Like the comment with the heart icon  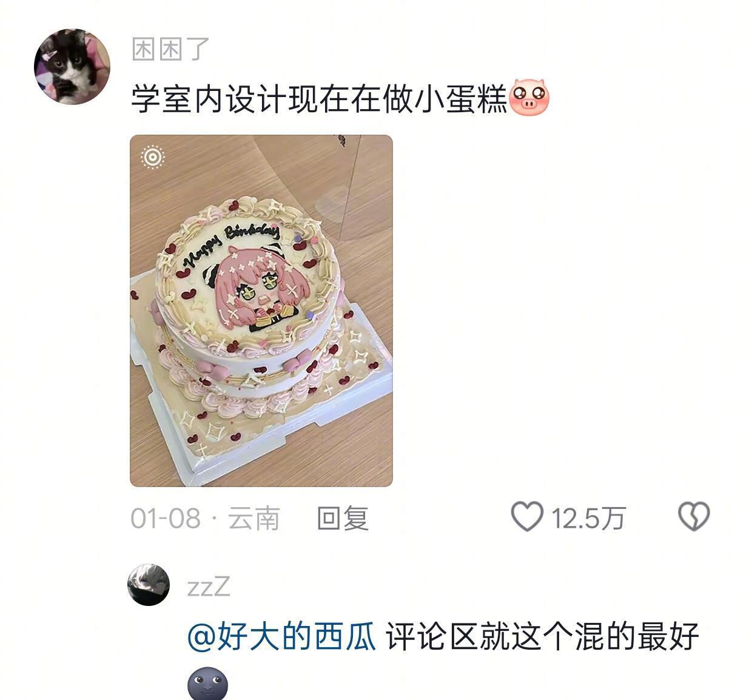click(x=527, y=517)
